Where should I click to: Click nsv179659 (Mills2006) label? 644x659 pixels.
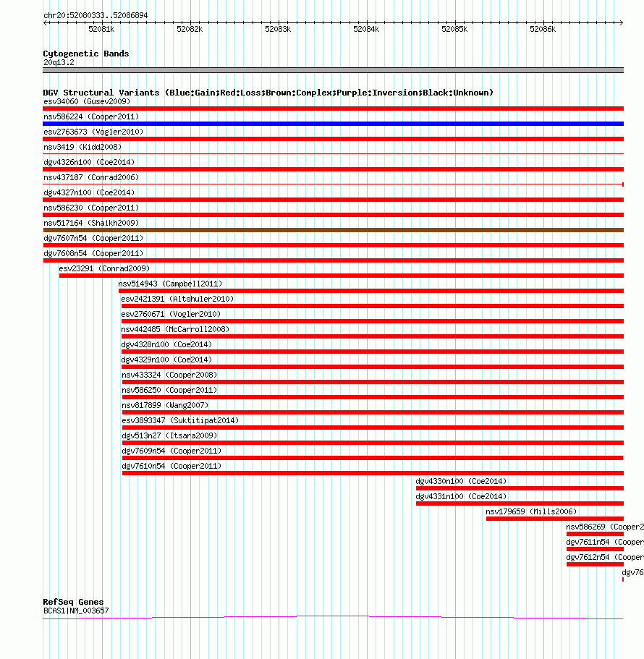click(x=531, y=511)
